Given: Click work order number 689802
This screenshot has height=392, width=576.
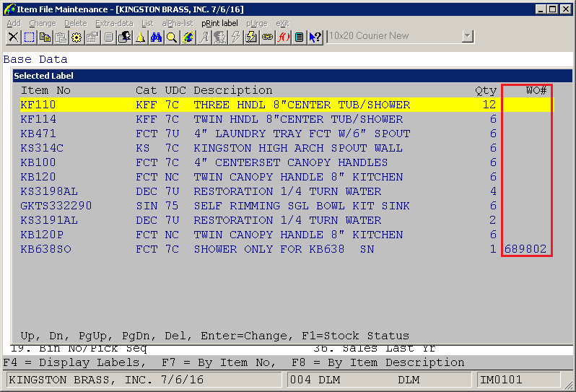Looking at the screenshot, I should tap(525, 249).
